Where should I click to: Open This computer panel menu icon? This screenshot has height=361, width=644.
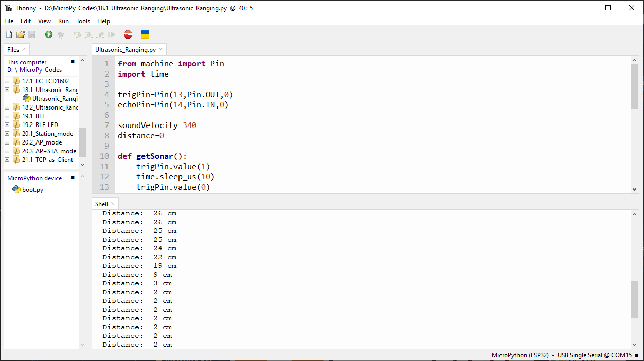[73, 62]
